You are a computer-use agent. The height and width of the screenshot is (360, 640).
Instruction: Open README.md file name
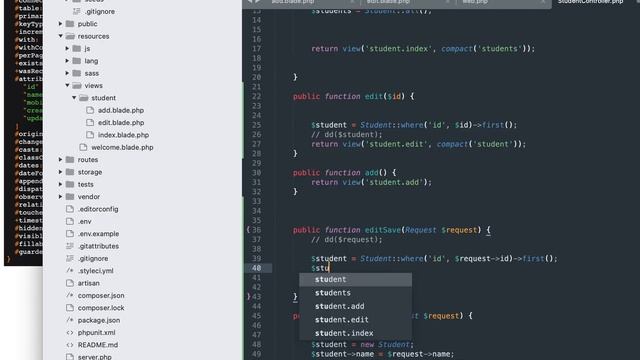click(98, 345)
